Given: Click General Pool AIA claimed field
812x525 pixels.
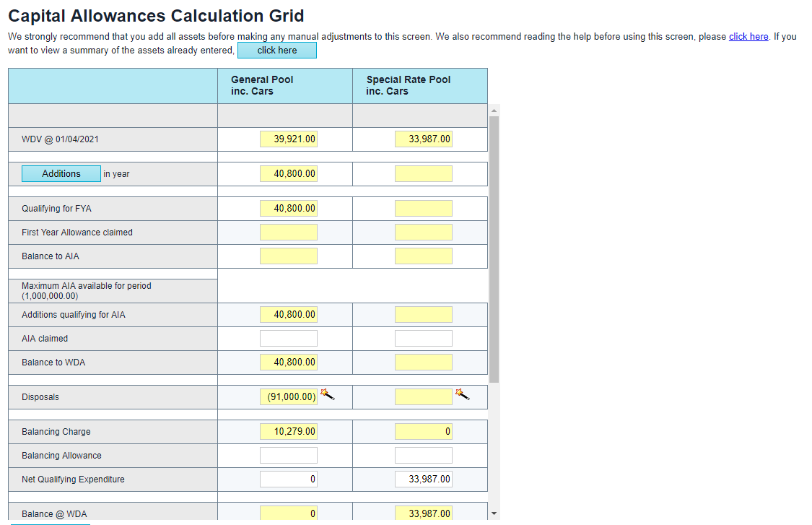Looking at the screenshot, I should click(289, 339).
